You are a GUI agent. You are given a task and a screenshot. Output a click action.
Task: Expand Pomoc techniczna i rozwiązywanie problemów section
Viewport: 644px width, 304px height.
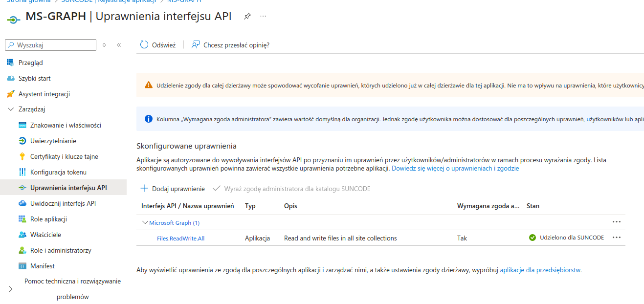coord(11,289)
